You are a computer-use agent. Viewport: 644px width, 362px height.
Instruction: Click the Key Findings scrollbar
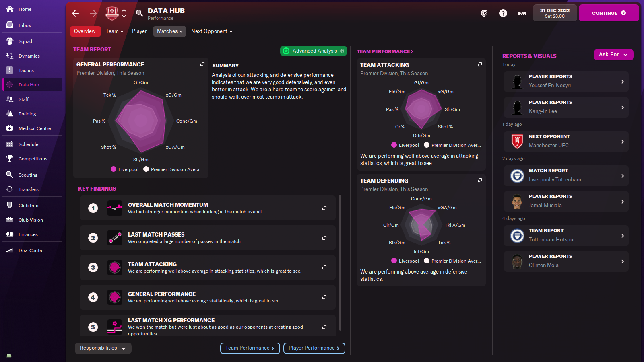pyautogui.click(x=341, y=261)
